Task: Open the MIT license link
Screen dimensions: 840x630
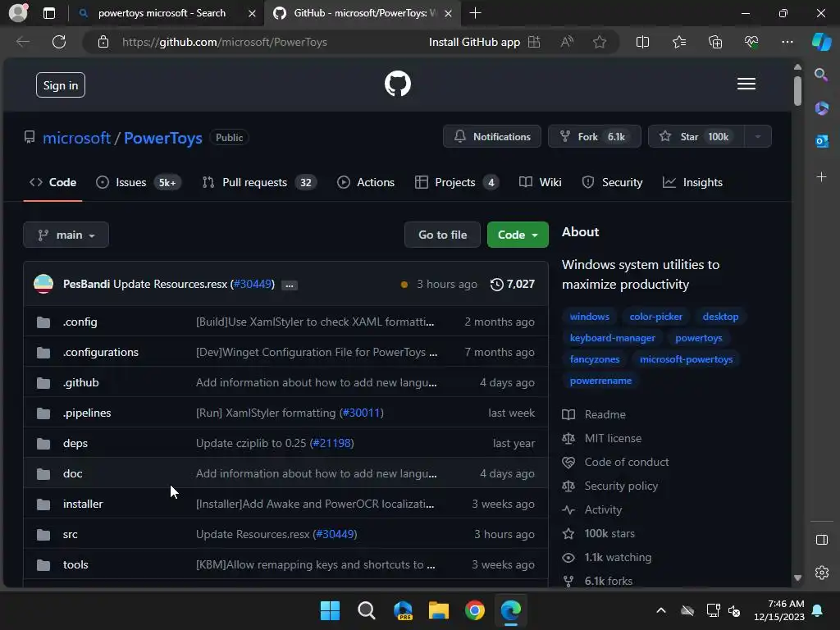Action: [613, 438]
